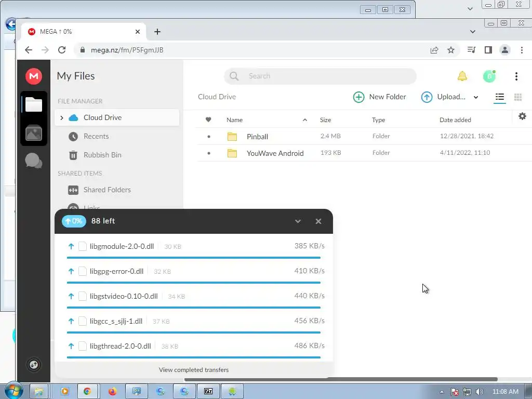Open the Pinball folder name
The image size is (532, 399).
point(257,137)
